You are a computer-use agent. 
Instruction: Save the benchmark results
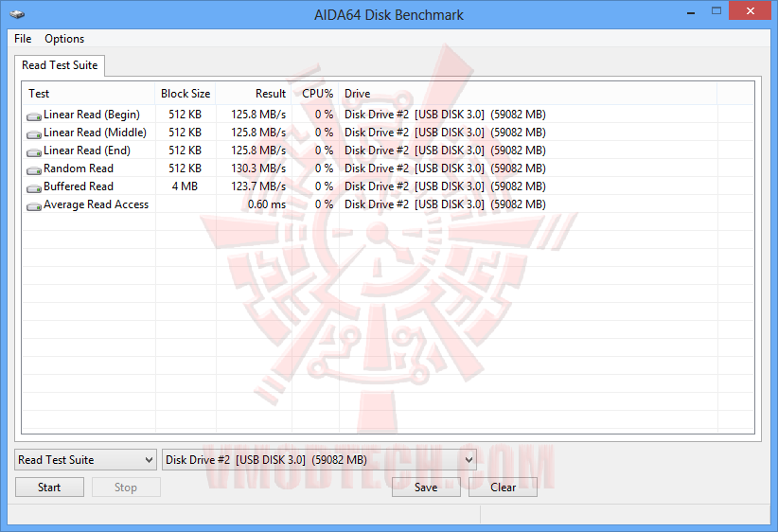(x=426, y=488)
